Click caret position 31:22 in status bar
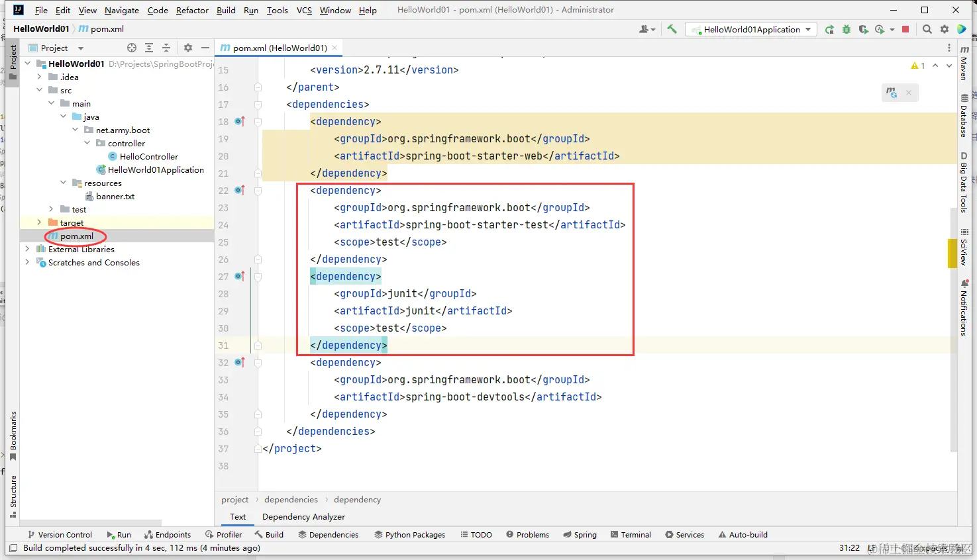 coord(849,548)
